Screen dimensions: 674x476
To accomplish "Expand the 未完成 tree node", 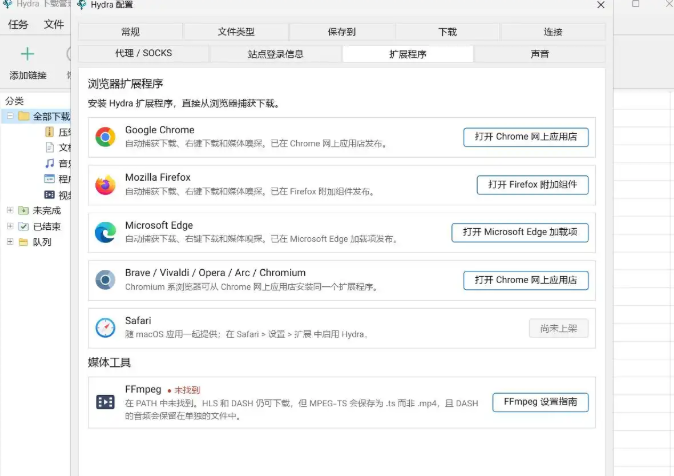I will tap(10, 210).
